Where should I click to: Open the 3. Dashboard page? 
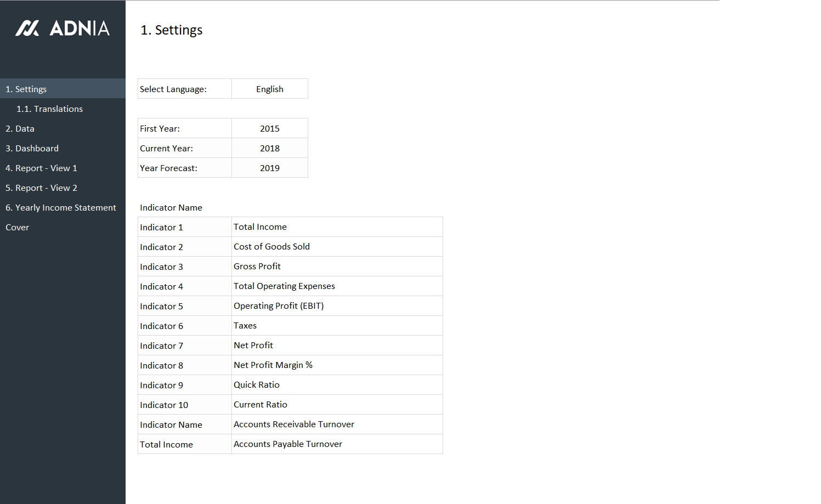tap(32, 148)
